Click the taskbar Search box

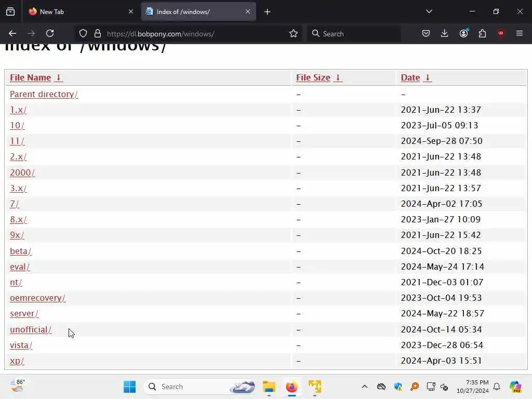coord(200,387)
